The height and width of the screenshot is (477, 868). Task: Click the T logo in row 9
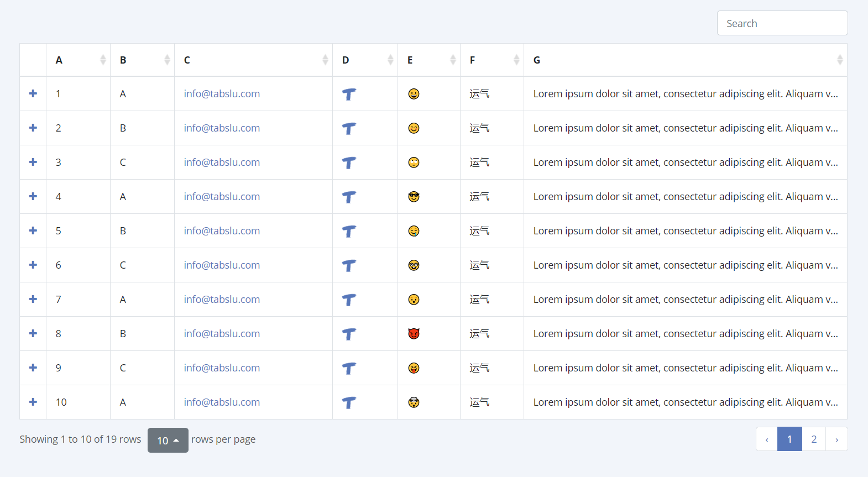349,369
